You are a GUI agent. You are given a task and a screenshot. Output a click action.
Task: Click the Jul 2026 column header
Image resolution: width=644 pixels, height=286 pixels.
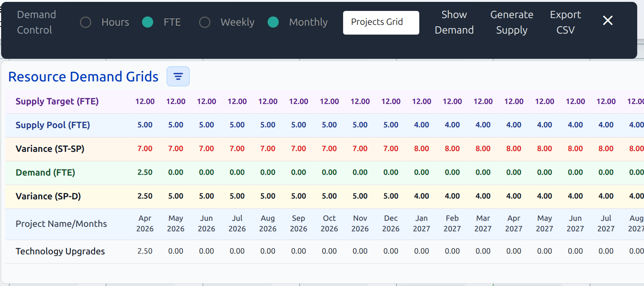[237, 223]
